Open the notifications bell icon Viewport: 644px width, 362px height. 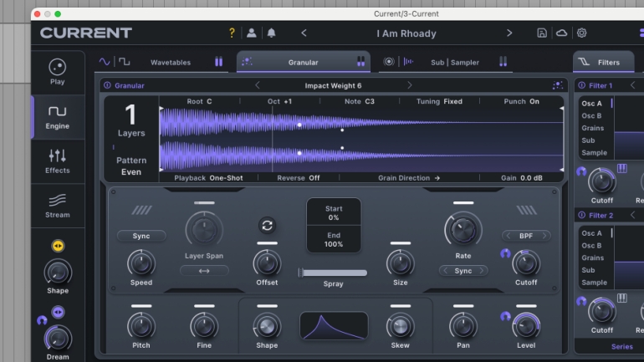[x=272, y=33]
